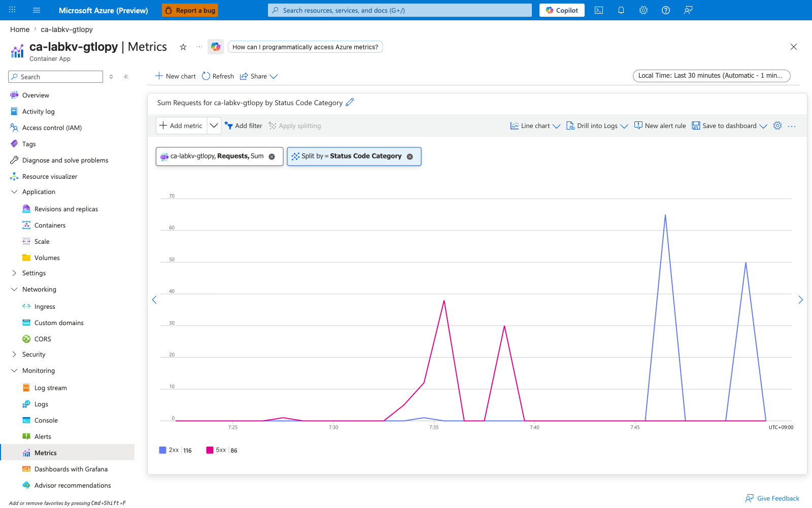This screenshot has width=812, height=508.
Task: Open the Share dropdown
Action: (x=259, y=76)
